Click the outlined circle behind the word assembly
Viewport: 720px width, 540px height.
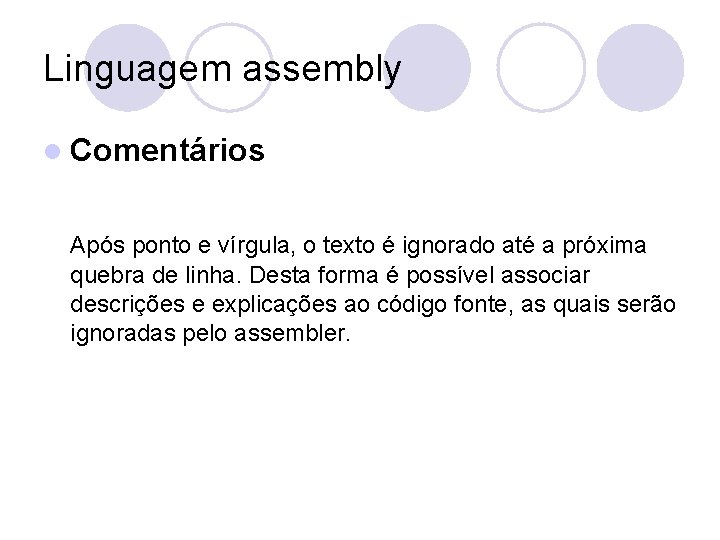click(229, 68)
